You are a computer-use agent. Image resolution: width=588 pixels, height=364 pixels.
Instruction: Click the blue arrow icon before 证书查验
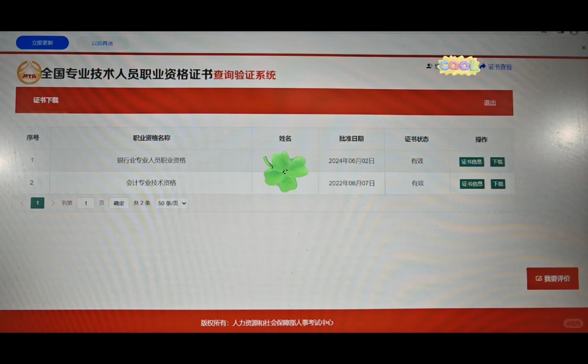(483, 66)
